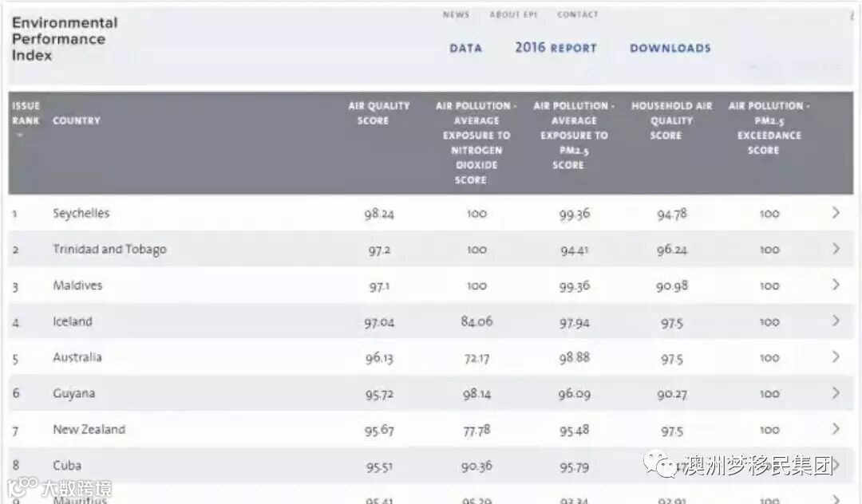This screenshot has width=862, height=504.
Task: Click the 97.2 air quality score for Trinidad
Action: point(379,250)
